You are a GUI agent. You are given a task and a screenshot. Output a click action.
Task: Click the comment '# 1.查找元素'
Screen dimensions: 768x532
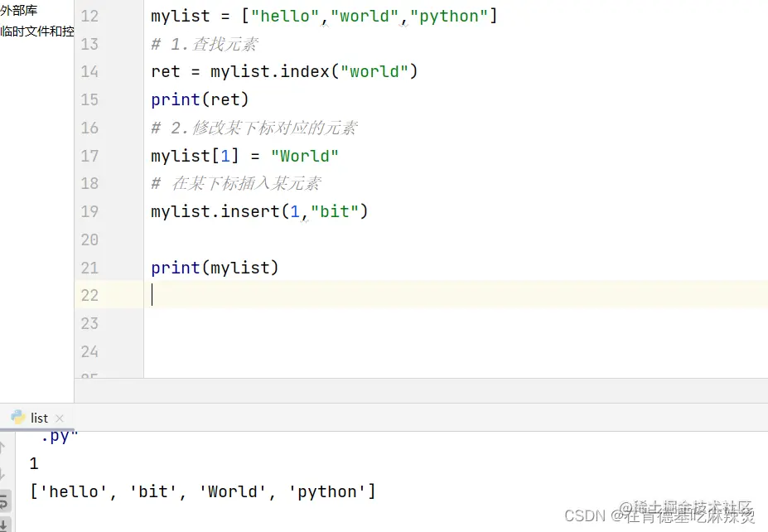tap(205, 44)
